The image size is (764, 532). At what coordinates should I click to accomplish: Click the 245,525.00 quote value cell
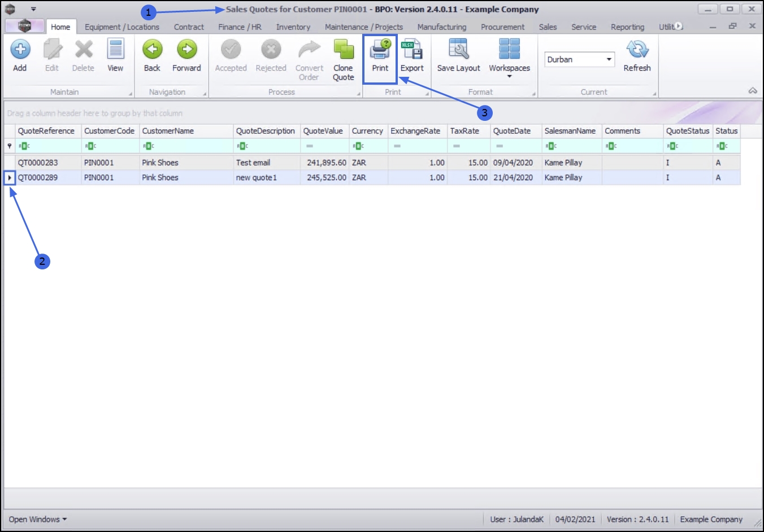pyautogui.click(x=324, y=177)
